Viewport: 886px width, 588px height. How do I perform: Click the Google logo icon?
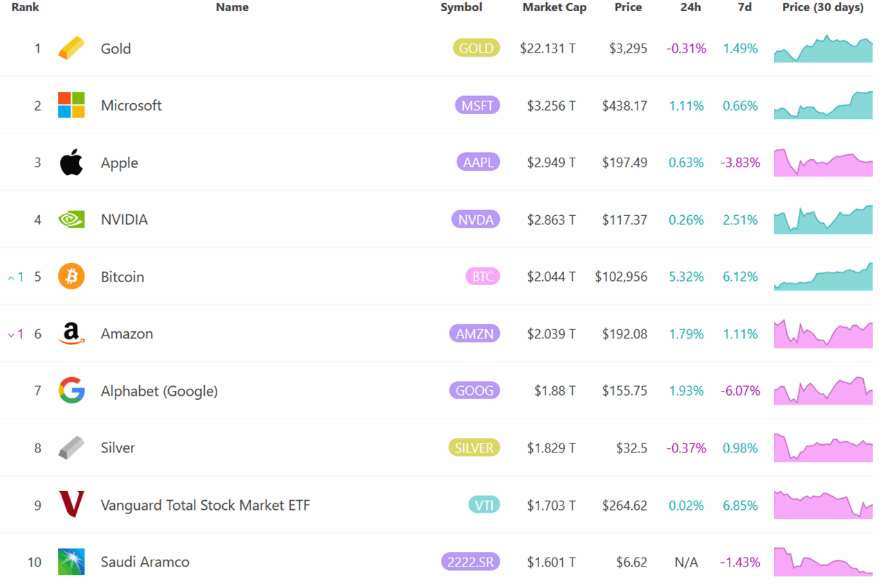71,391
